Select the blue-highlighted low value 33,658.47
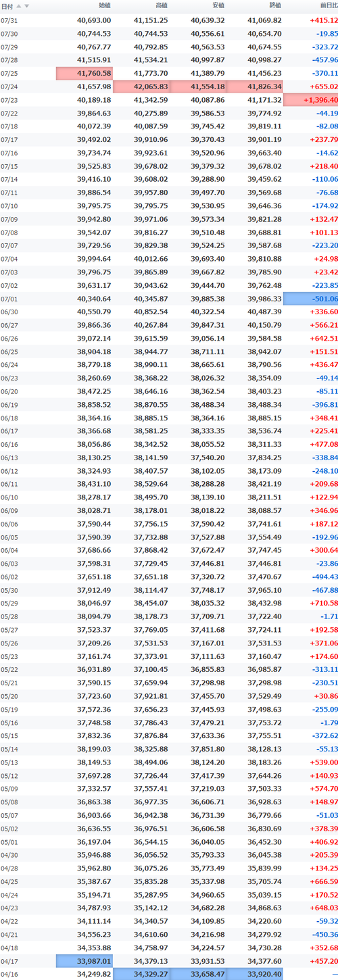 (198, 974)
